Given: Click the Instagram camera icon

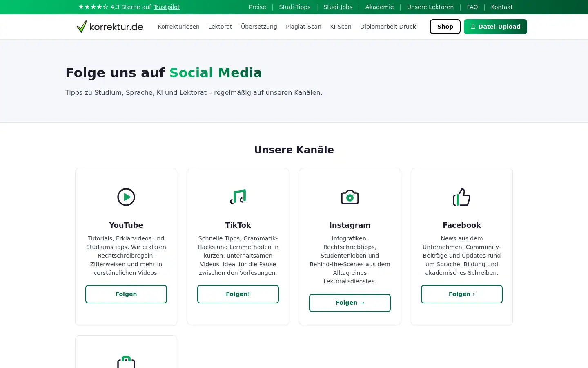Looking at the screenshot, I should (350, 197).
